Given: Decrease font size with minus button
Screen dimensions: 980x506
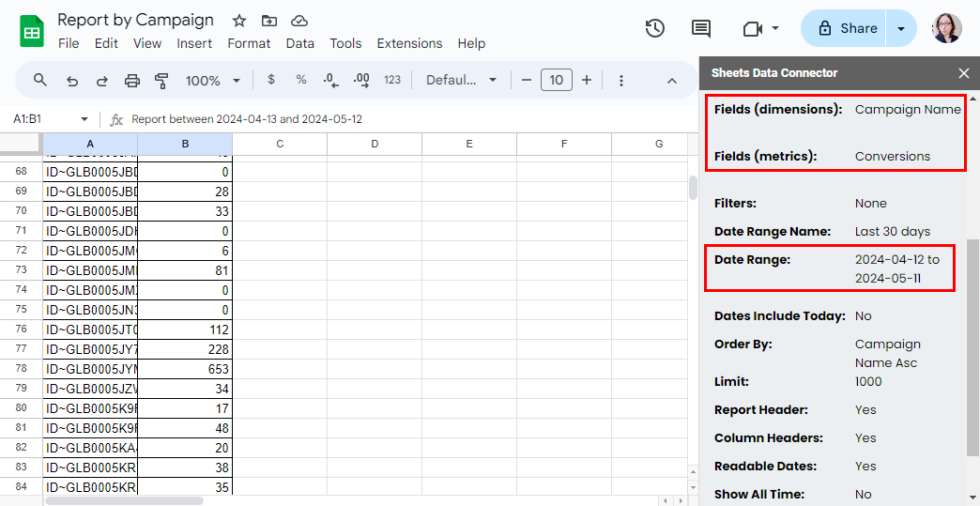Looking at the screenshot, I should 527,80.
